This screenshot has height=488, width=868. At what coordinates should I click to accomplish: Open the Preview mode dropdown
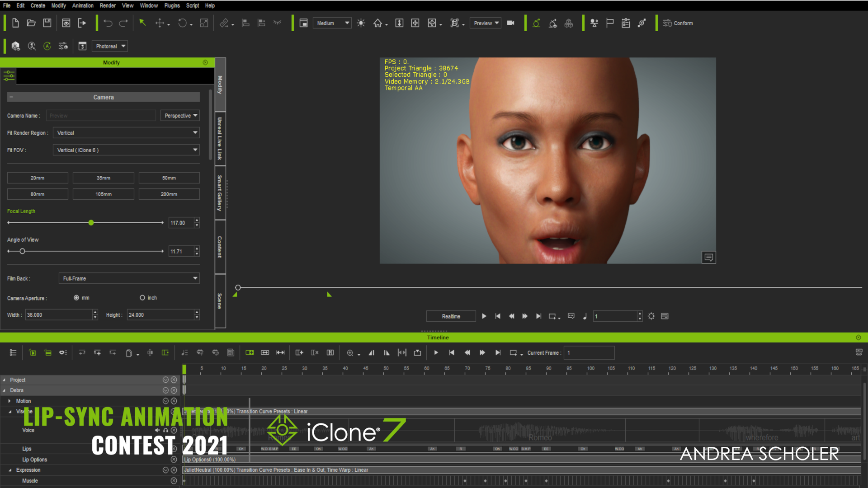[486, 23]
